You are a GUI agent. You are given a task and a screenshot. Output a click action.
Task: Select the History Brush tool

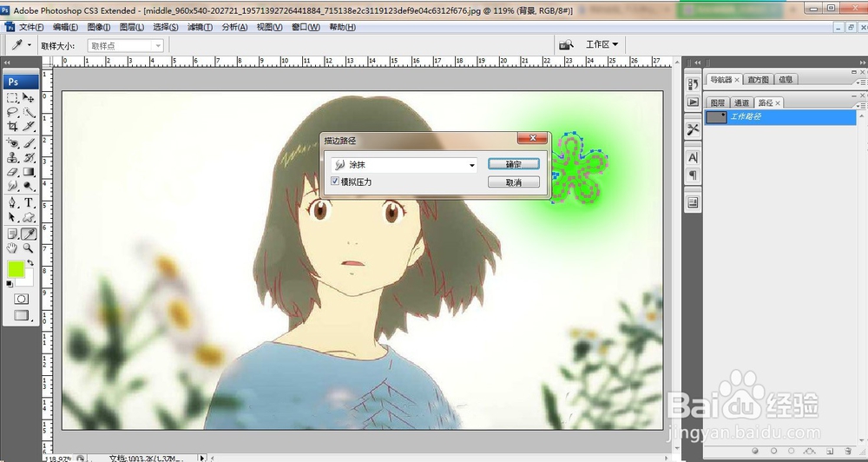click(x=29, y=158)
